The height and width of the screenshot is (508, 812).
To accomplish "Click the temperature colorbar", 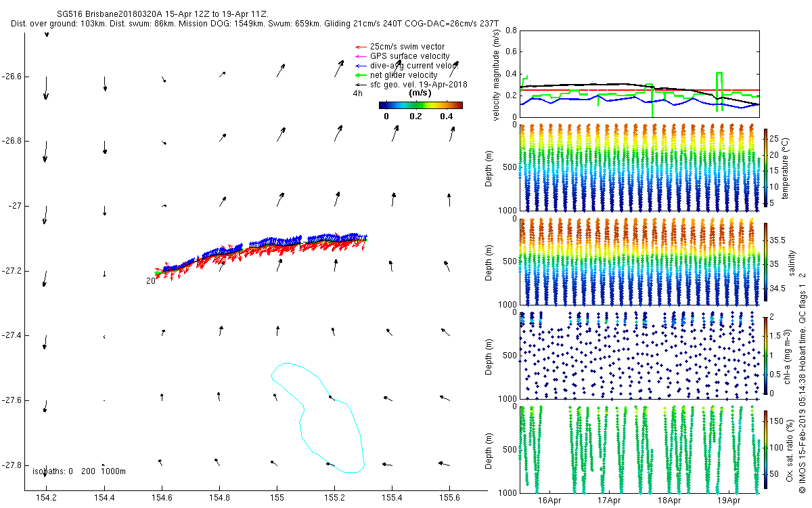I will (766, 167).
